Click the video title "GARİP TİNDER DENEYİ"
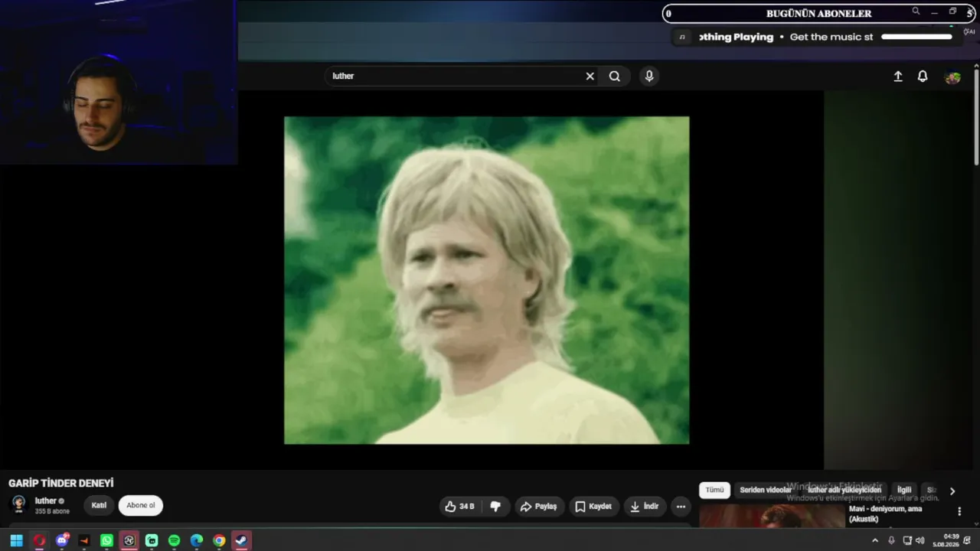The image size is (980, 551). [61, 483]
